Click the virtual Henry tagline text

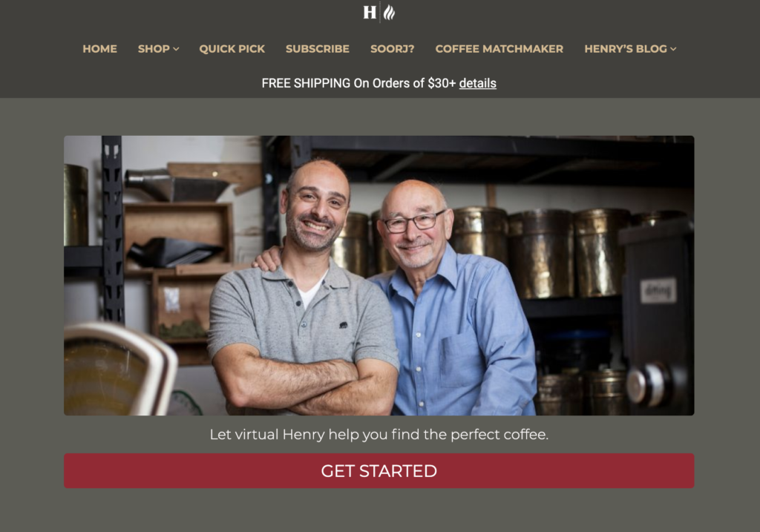(379, 434)
